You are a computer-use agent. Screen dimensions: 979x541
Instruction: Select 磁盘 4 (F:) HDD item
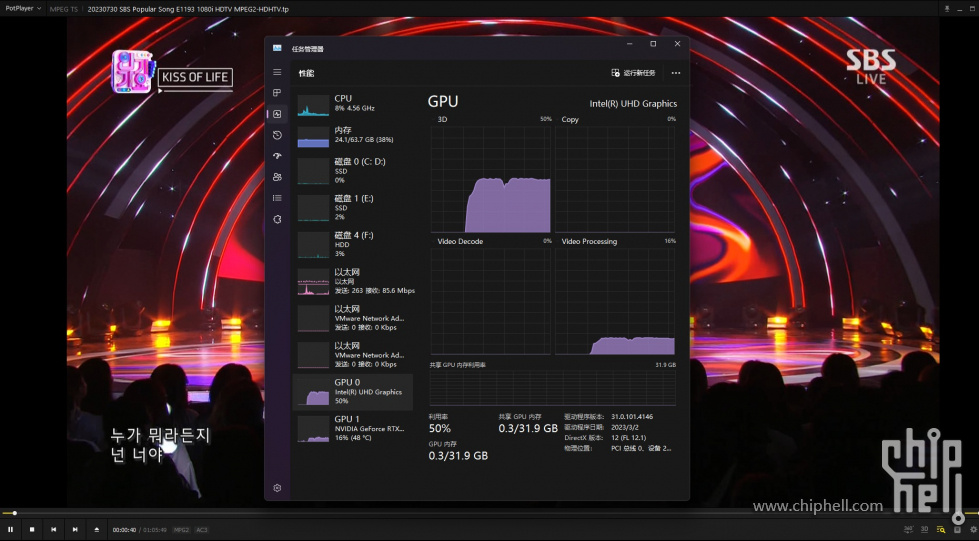(353, 244)
